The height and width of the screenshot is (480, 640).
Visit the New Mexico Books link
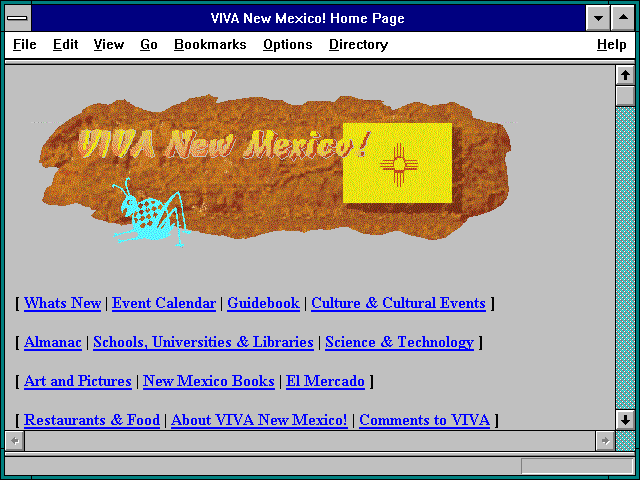coord(209,381)
